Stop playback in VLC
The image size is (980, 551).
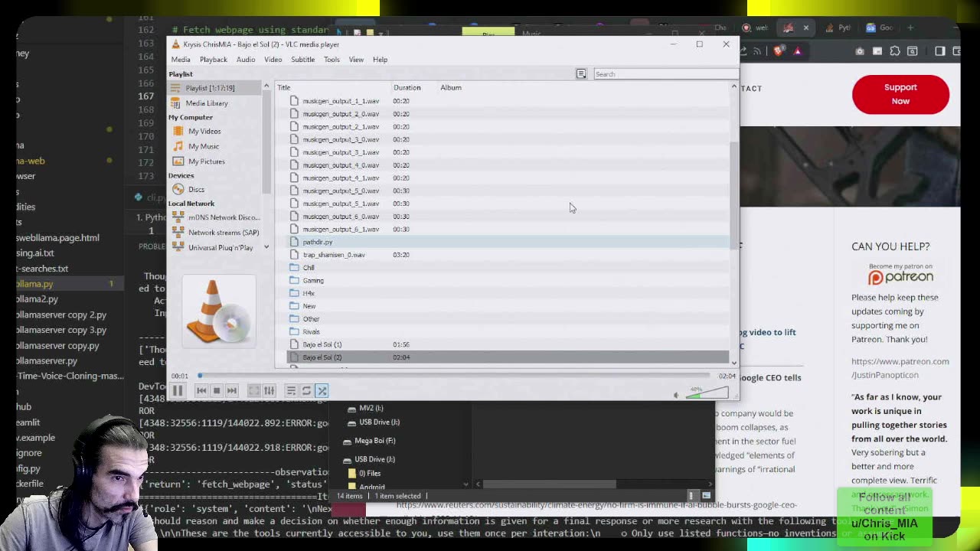click(x=217, y=391)
